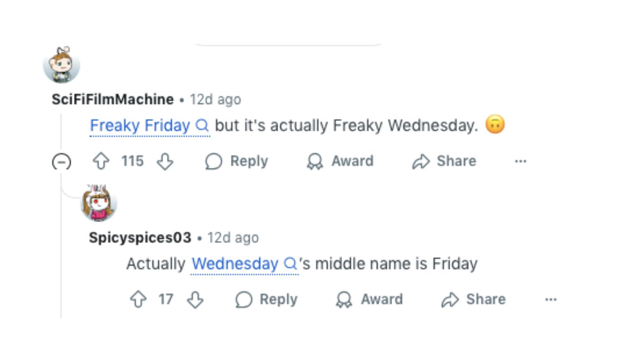Viewport: 644px width, 362px height.
Task: Open Spicyspices03's user profile name
Action: [140, 238]
